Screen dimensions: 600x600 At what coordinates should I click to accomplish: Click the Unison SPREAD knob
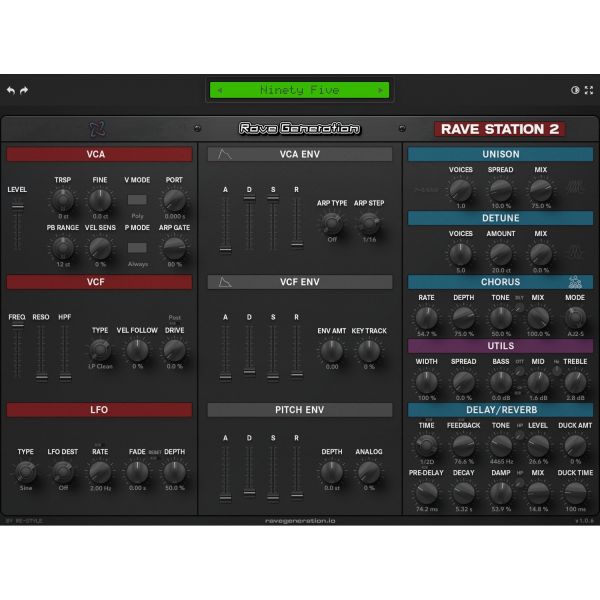501,190
